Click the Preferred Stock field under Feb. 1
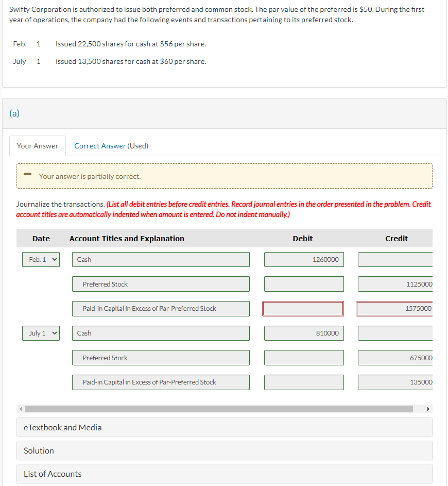Screen dimensions: 448x486 (161, 284)
